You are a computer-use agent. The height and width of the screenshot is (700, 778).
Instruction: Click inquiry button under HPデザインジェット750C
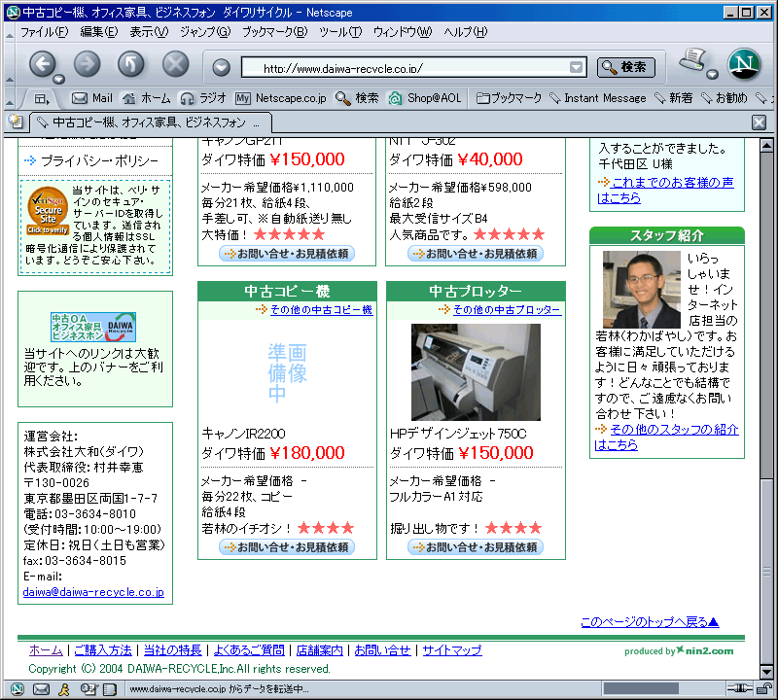click(x=476, y=546)
